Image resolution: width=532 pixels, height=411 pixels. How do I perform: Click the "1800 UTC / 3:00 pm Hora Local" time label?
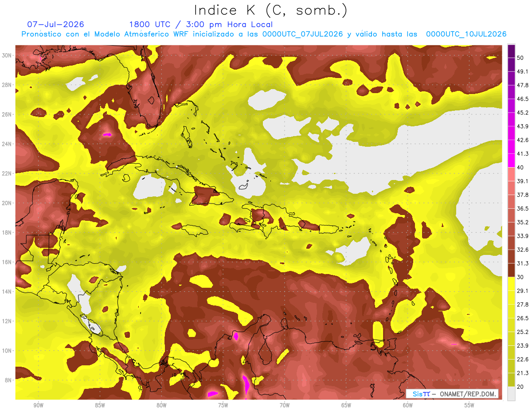coord(201,24)
